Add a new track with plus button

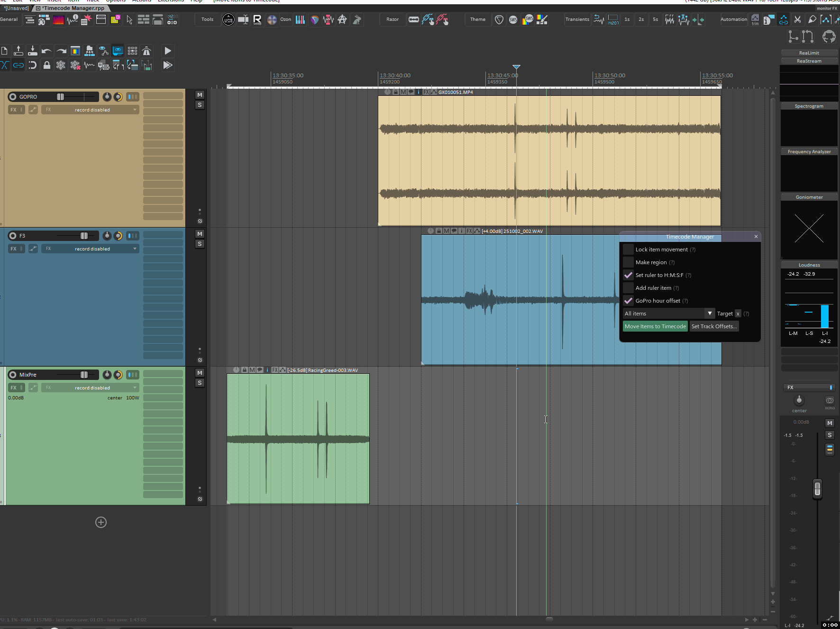(x=101, y=522)
